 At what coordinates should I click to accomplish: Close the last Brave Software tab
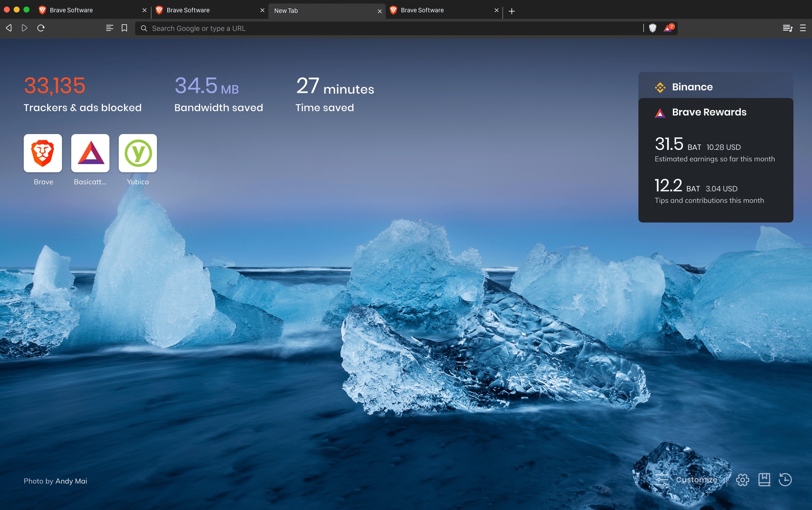[x=496, y=10]
